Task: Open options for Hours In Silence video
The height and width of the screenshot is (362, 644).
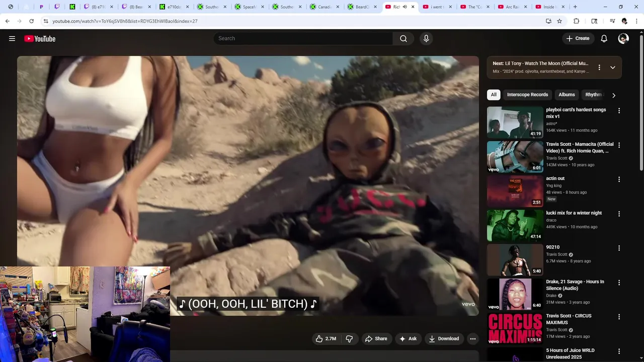Action: click(619, 283)
